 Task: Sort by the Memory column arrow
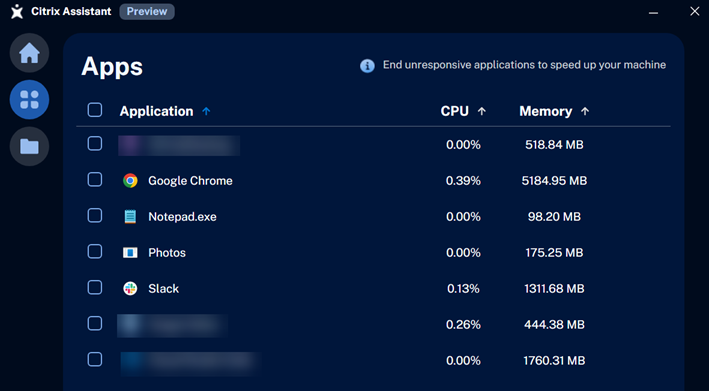tap(585, 111)
